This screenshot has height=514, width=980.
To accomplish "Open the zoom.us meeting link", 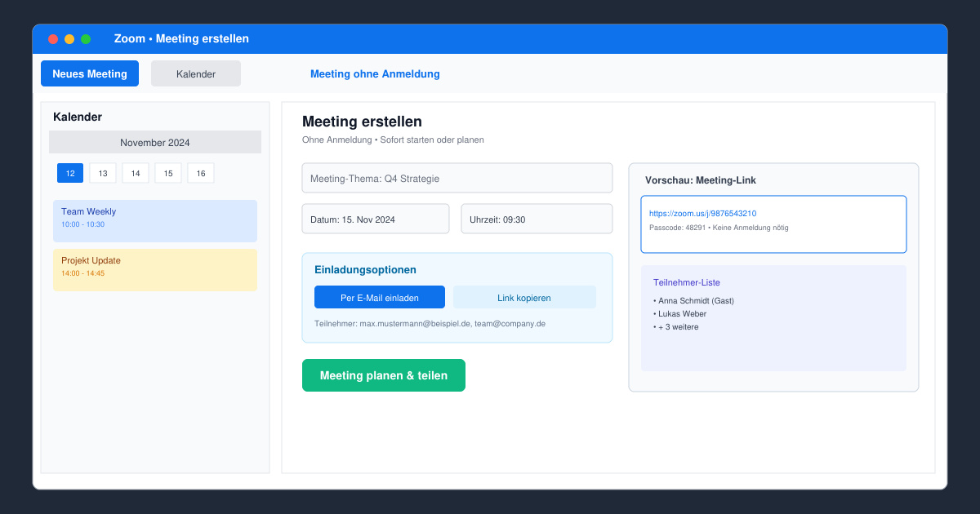I will click(702, 214).
